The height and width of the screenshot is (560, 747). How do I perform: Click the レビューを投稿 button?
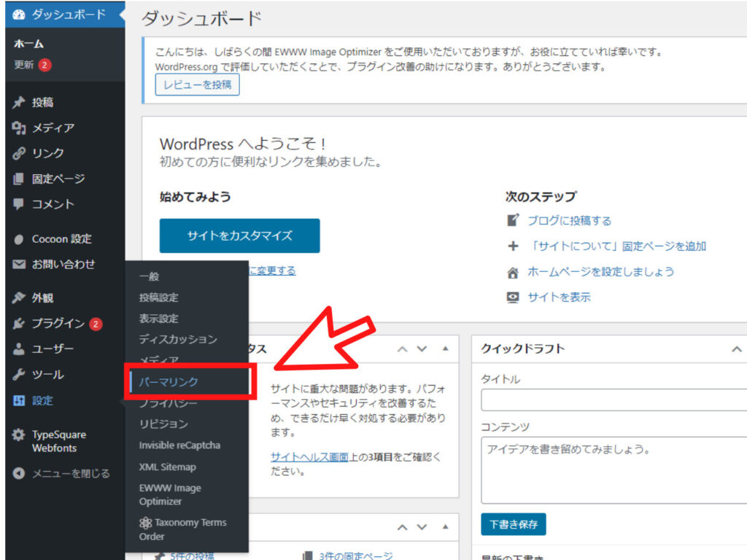coord(197,85)
